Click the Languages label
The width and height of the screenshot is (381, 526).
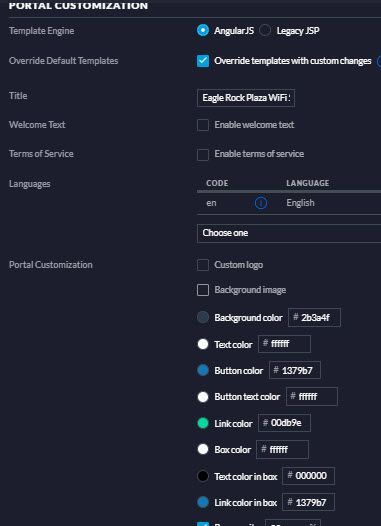coord(30,184)
